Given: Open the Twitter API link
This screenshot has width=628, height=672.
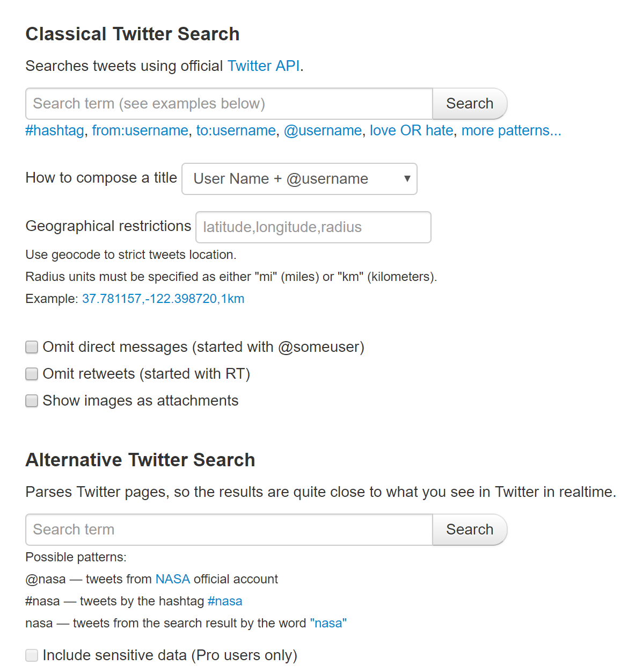Looking at the screenshot, I should 262,66.
